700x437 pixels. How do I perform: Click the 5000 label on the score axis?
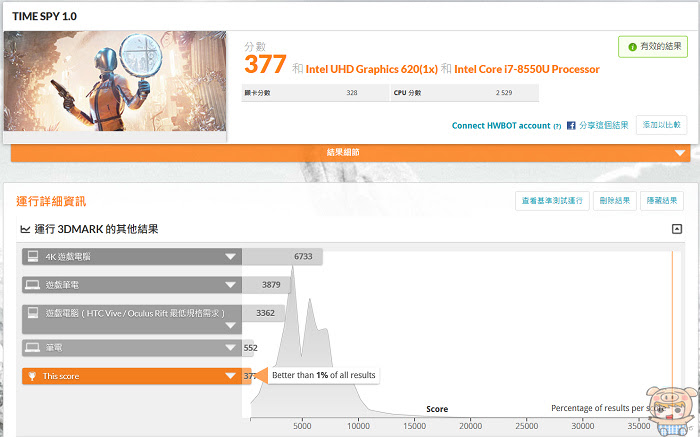[302, 426]
